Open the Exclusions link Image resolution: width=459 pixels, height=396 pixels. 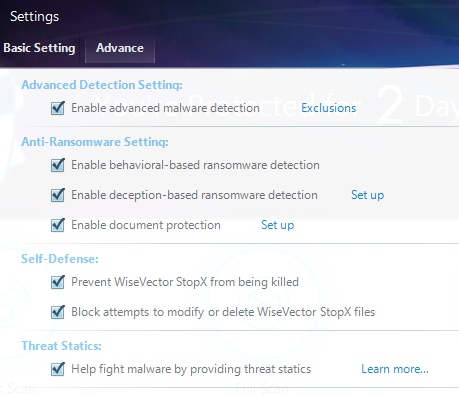click(x=329, y=108)
